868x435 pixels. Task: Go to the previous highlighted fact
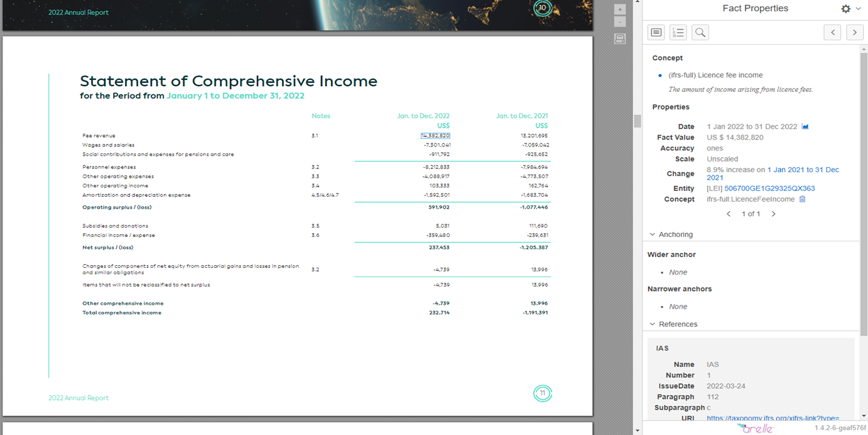click(x=832, y=32)
